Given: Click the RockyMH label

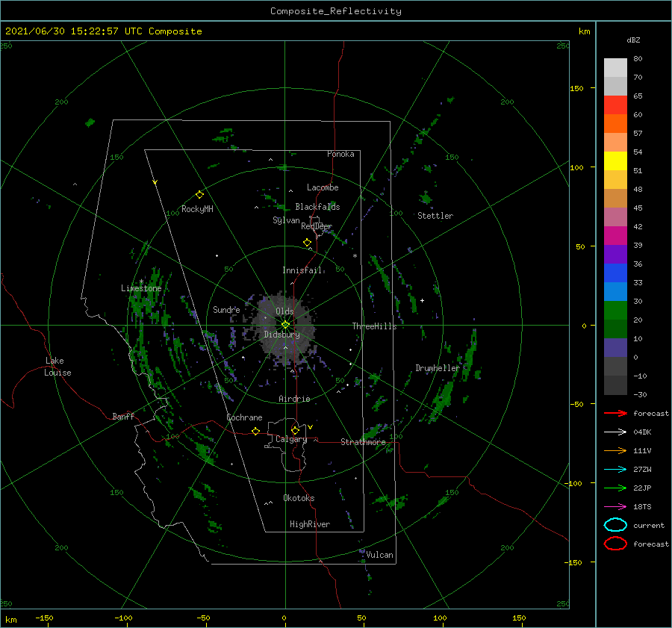Looking at the screenshot, I should (x=197, y=209).
